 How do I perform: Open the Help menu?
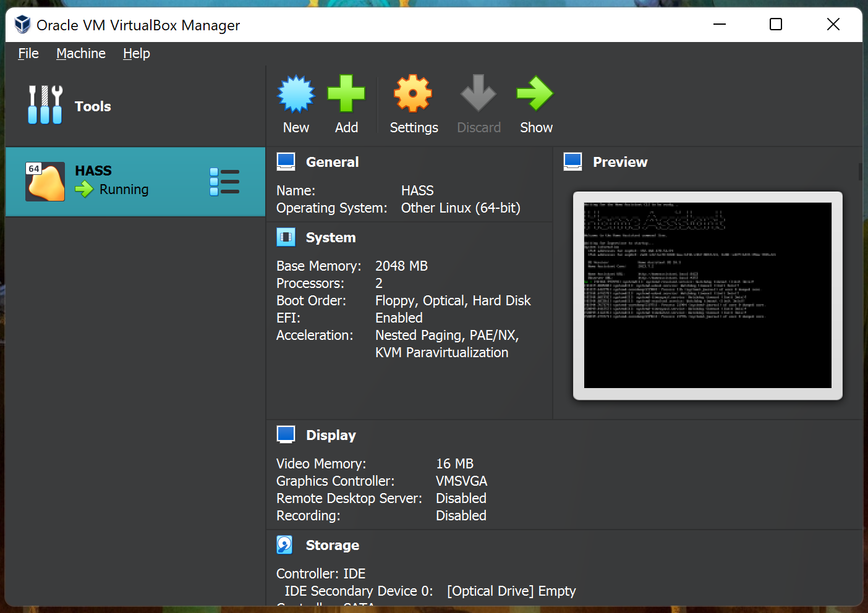137,54
